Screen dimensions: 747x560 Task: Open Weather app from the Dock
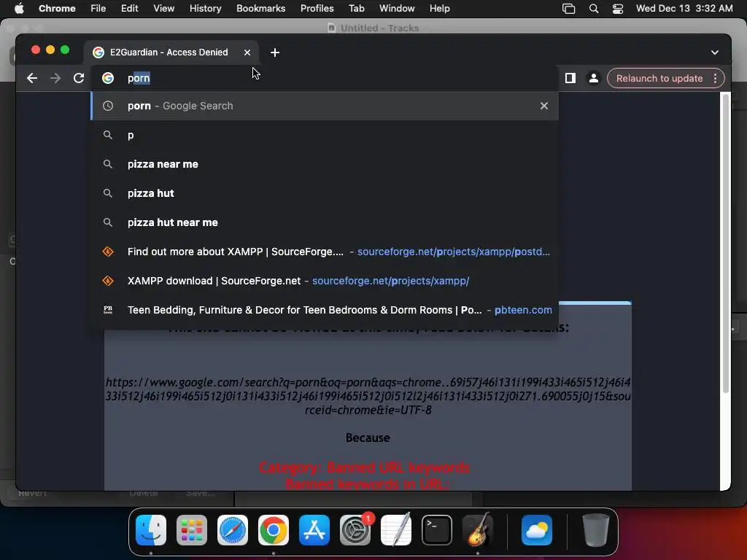pos(537,530)
